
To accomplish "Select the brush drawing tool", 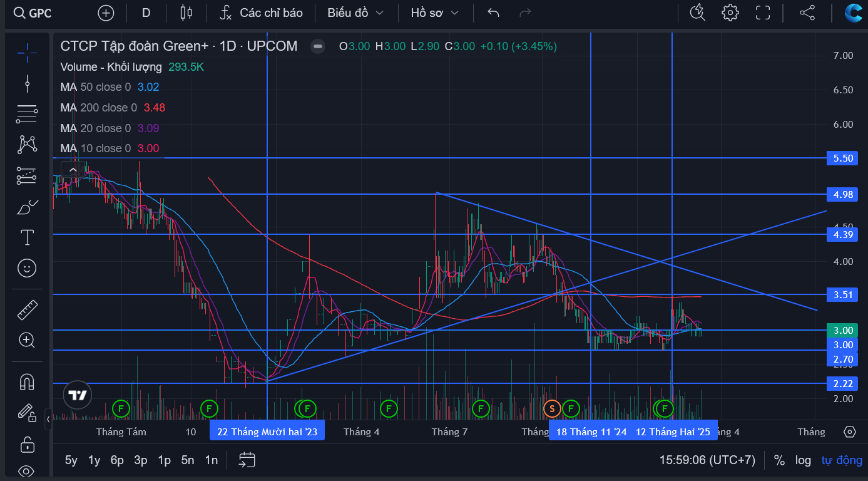I will (27, 207).
